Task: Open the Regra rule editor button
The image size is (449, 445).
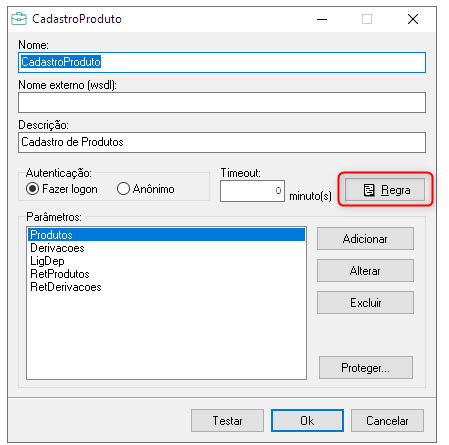Action: tap(385, 190)
